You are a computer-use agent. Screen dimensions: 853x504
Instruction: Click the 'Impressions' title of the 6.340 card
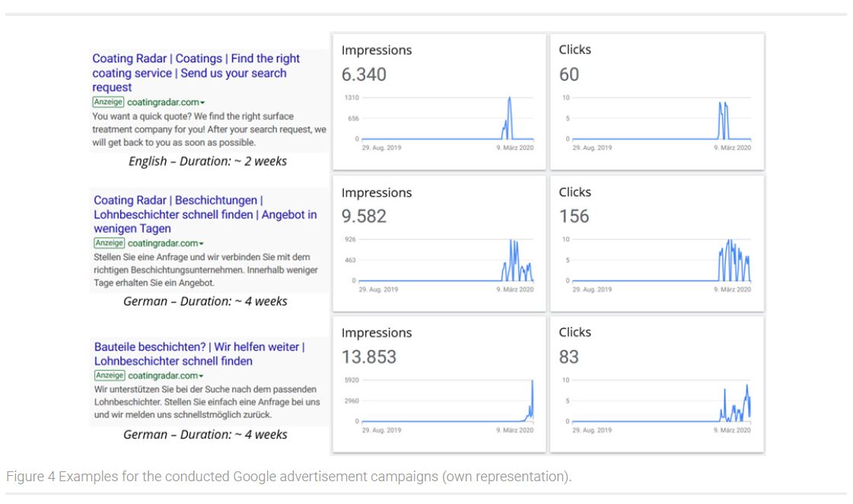point(377,50)
